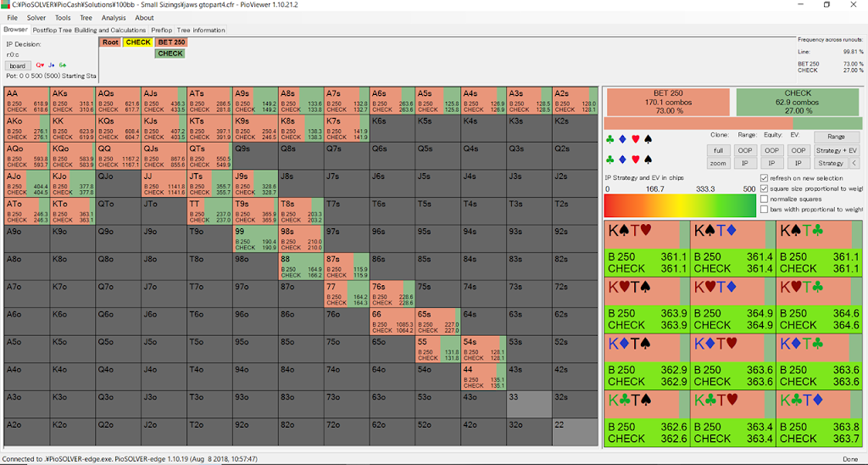
Task: Click red heart filter in lower suit row
Action: (636, 160)
